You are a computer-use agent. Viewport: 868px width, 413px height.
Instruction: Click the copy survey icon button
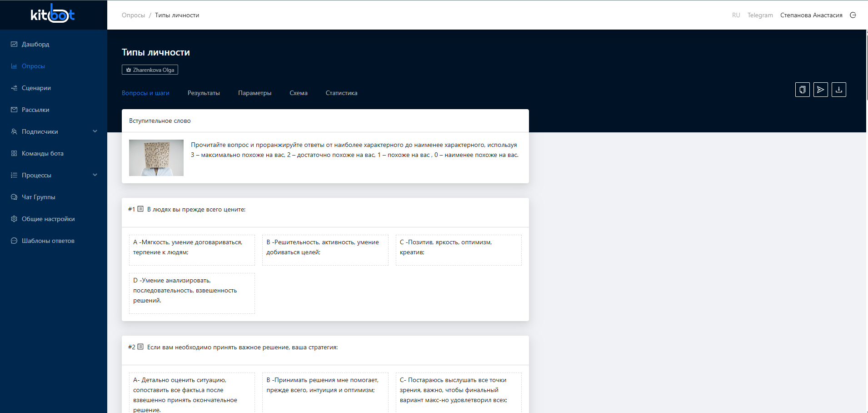click(803, 90)
